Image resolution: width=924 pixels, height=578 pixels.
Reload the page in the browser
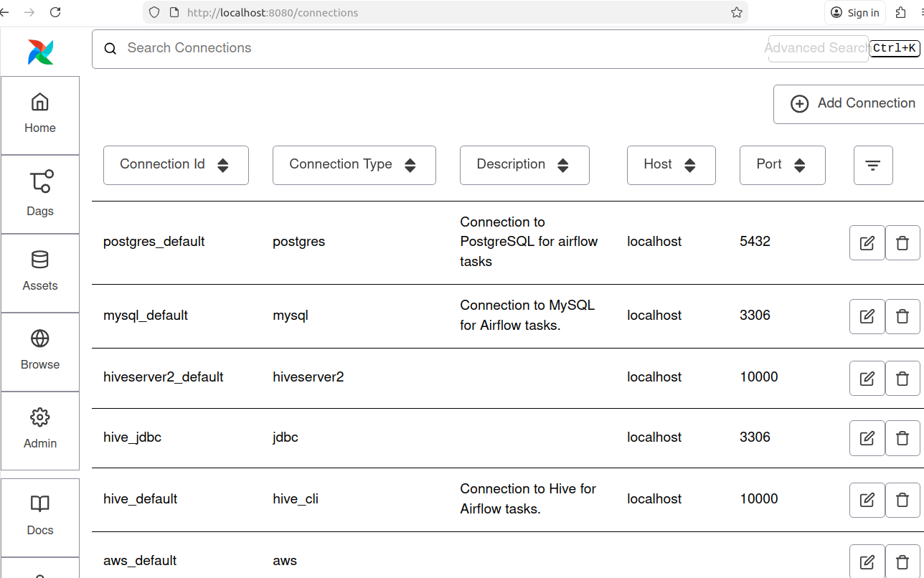[55, 12]
